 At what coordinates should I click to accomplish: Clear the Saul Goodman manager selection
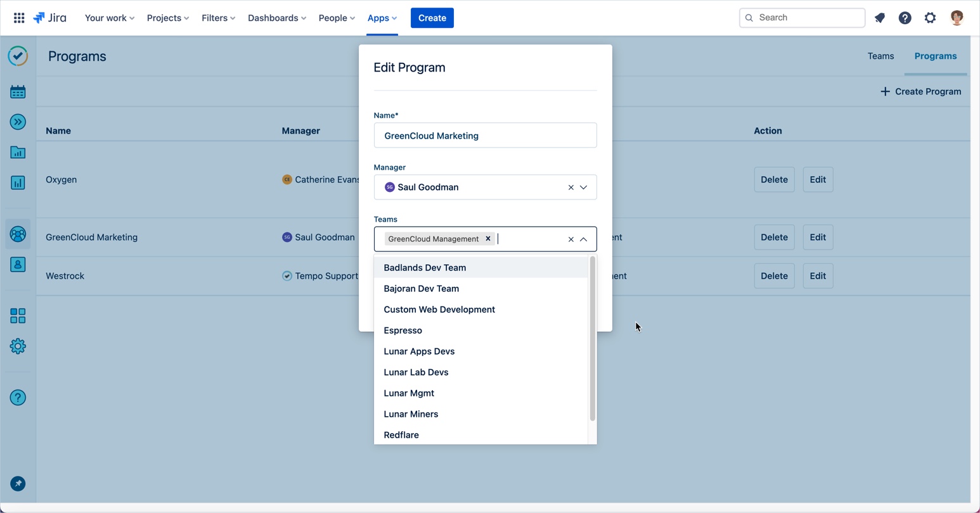[571, 187]
